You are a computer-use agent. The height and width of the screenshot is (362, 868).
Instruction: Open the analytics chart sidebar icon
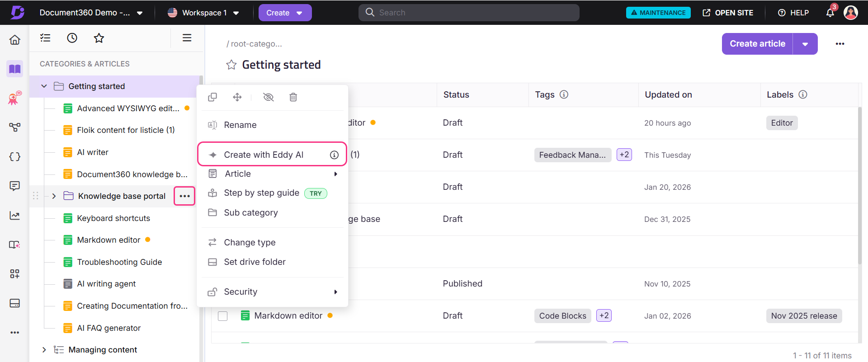15,215
